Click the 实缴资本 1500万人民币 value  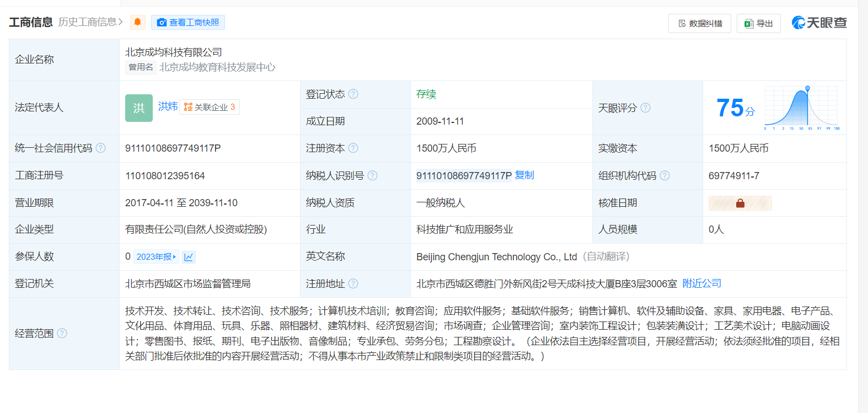pos(738,148)
